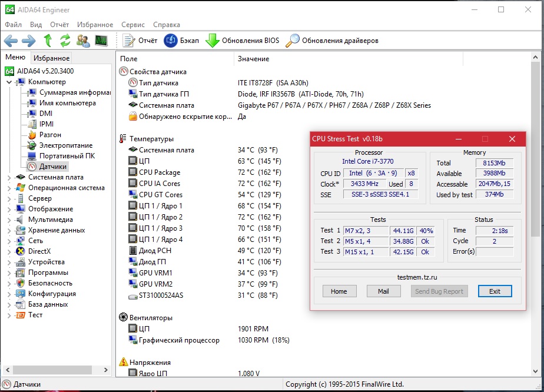Click the vertical scrollbar down arrow
The width and height of the screenshot is (544, 392).
click(x=535, y=371)
